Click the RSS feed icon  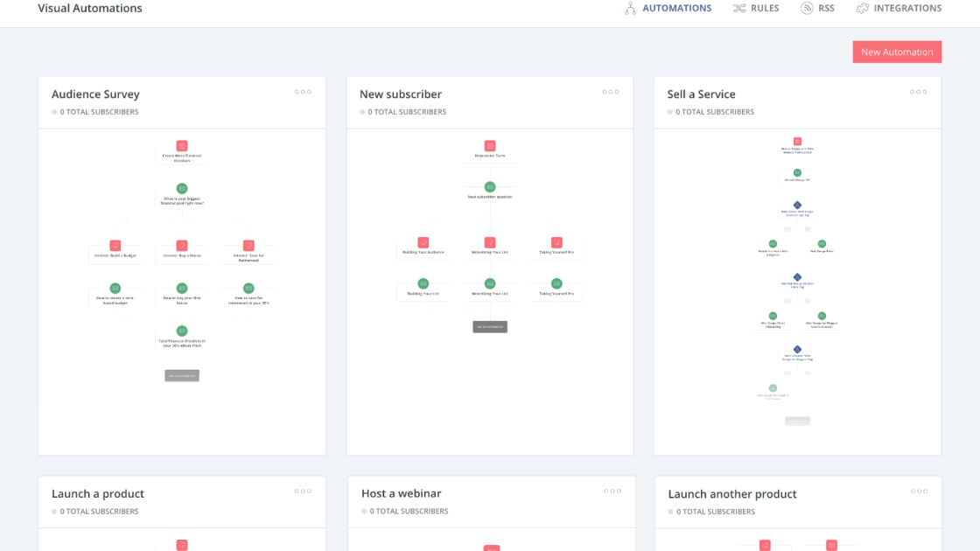807,9
